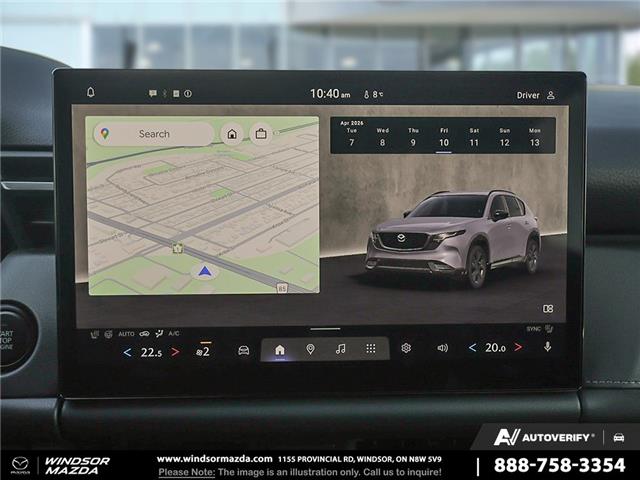Lower the driver temperature with the blue arrow

click(x=127, y=352)
